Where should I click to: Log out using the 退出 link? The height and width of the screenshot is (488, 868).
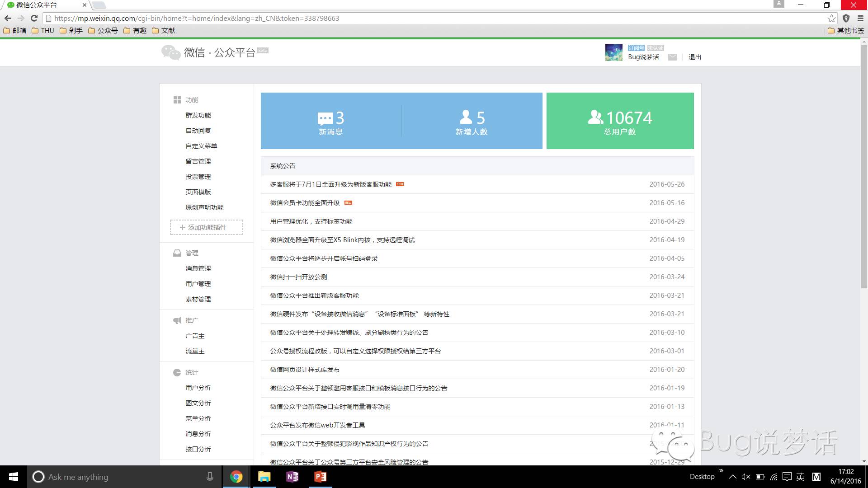[x=695, y=57]
